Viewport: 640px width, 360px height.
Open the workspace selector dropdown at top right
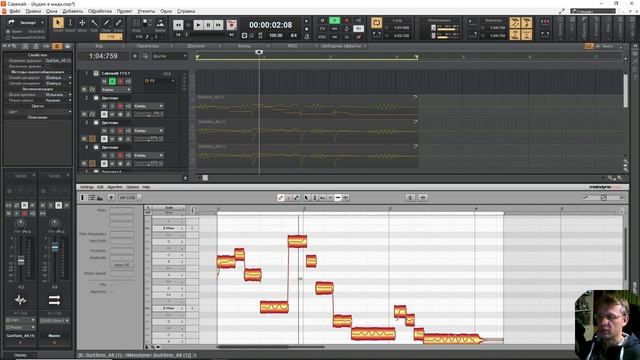click(x=593, y=11)
